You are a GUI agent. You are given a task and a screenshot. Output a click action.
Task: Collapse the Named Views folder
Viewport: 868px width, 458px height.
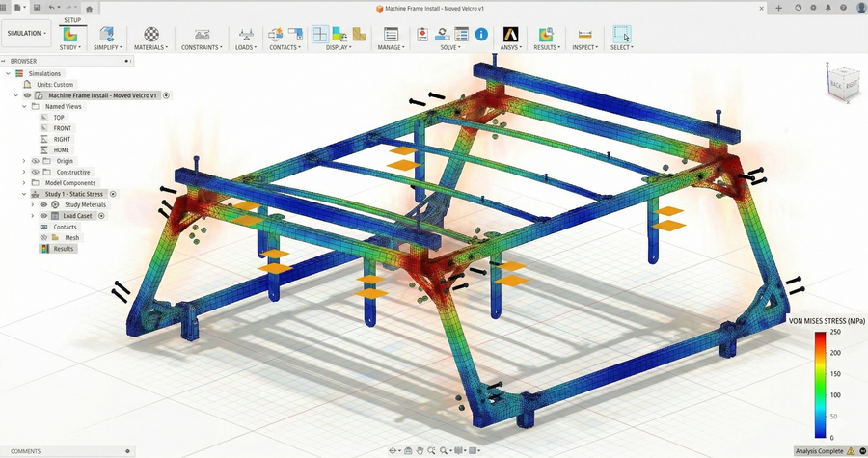point(24,106)
